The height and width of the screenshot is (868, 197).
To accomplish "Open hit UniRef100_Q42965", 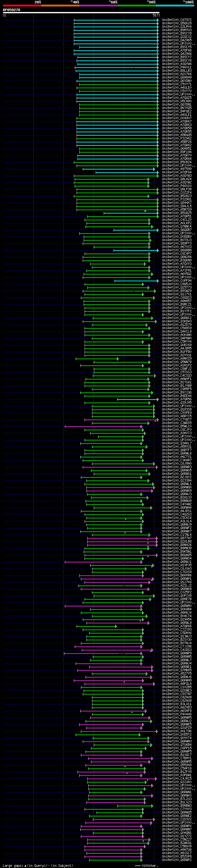I will click(x=177, y=40).
